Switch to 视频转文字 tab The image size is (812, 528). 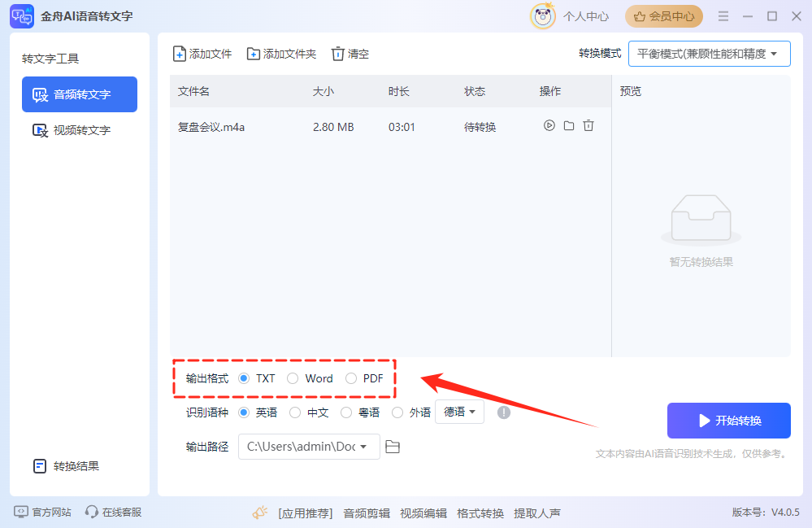[80, 130]
